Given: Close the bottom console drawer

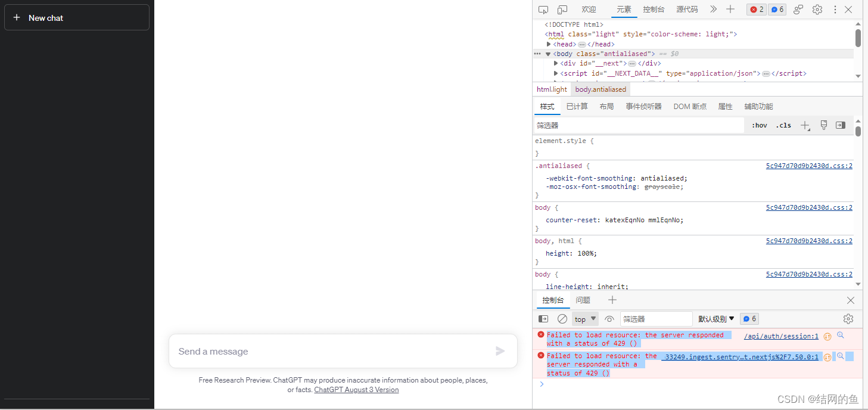Looking at the screenshot, I should point(851,300).
